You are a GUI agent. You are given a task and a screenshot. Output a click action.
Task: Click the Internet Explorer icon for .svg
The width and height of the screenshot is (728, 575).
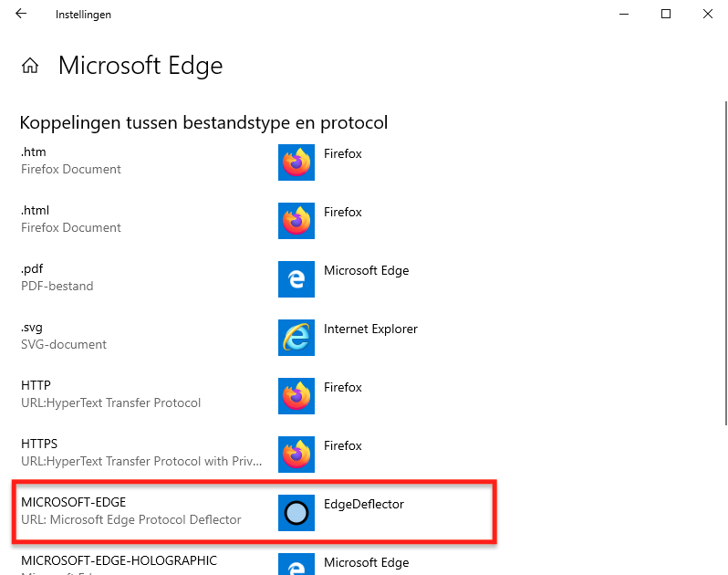click(296, 338)
